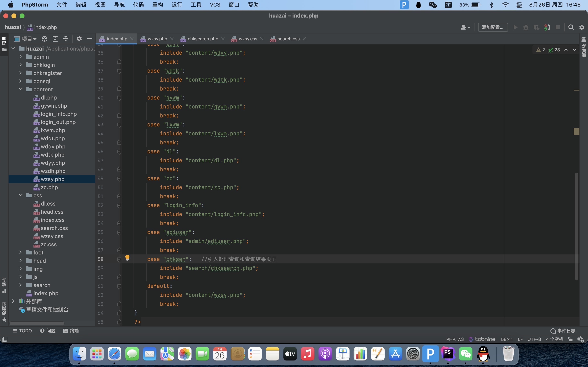588x367 pixels.
Task: Collapse the content folder
Action: (x=21, y=89)
